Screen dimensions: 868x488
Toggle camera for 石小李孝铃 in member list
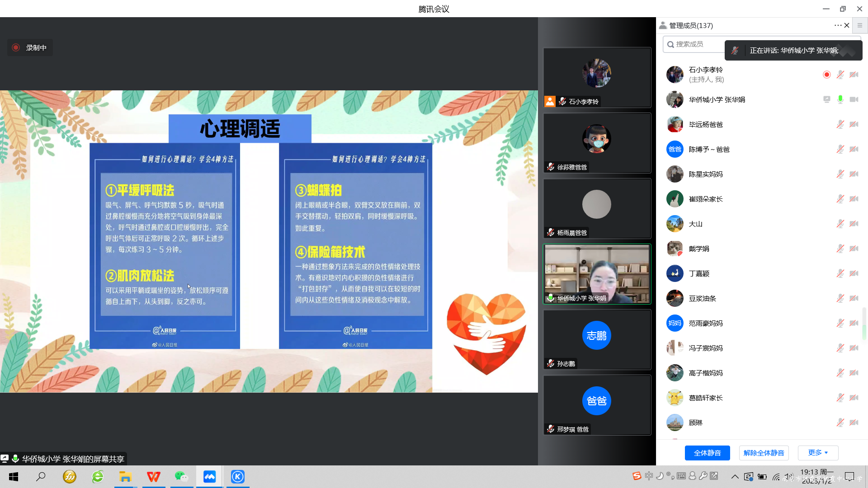tap(854, 75)
